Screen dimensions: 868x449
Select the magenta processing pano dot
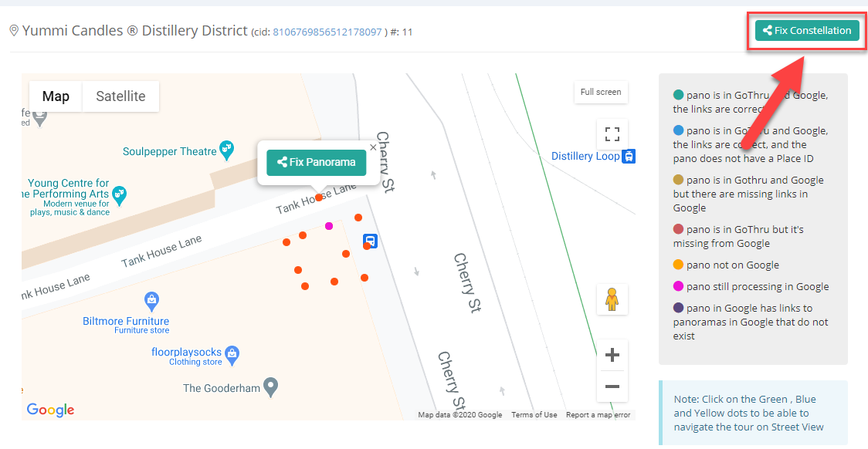[329, 225]
